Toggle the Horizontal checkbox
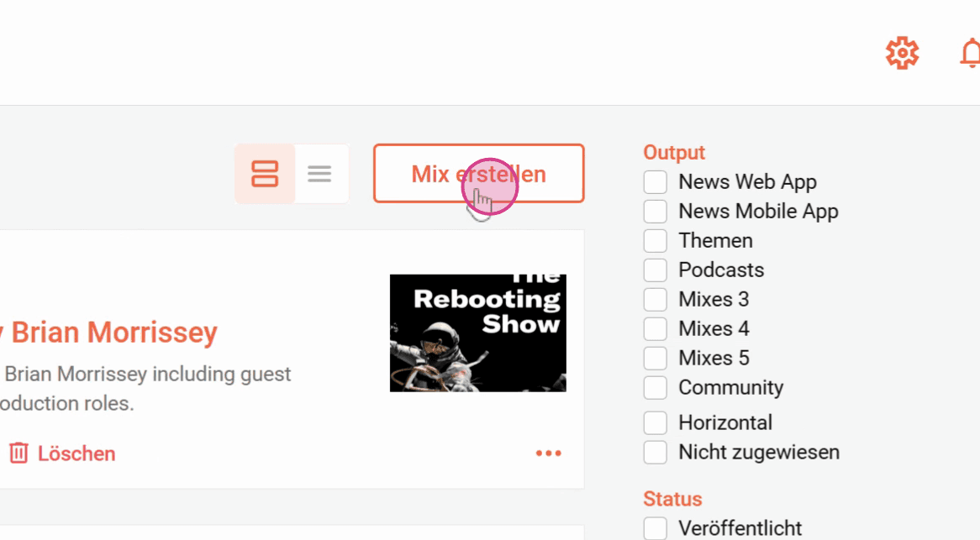The height and width of the screenshot is (540, 980). point(655,422)
